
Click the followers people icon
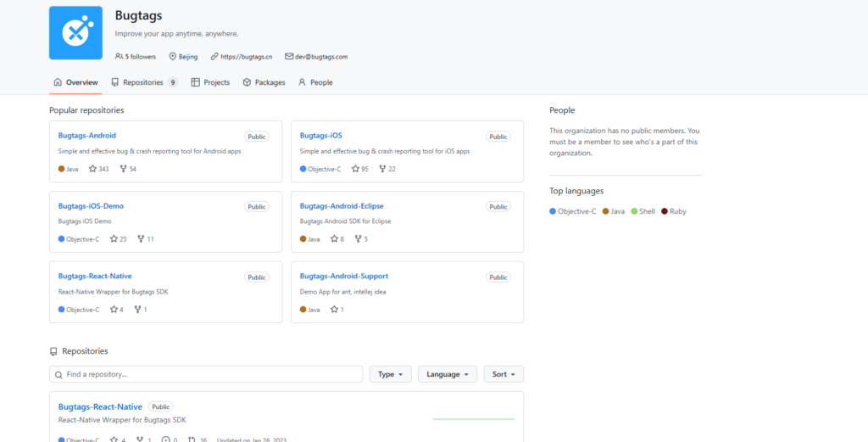click(x=119, y=57)
